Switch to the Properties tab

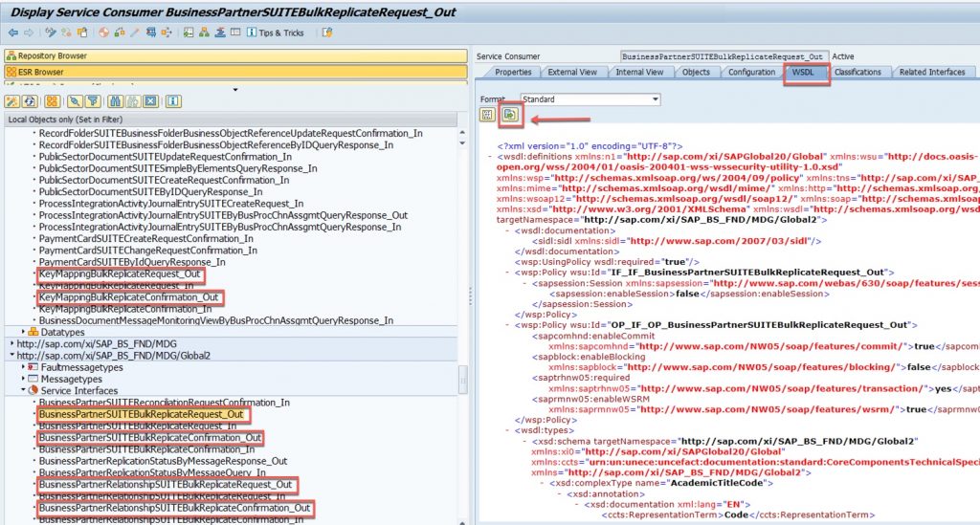click(513, 73)
